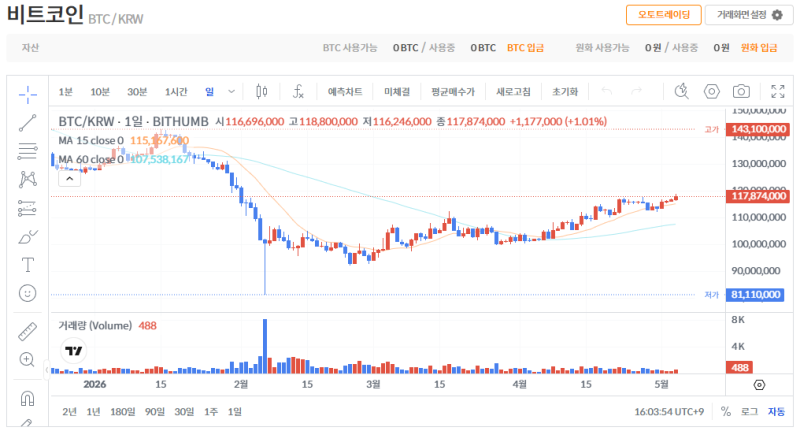800x431 pixels.
Task: Open candlestick chart type selector
Action: (x=262, y=91)
